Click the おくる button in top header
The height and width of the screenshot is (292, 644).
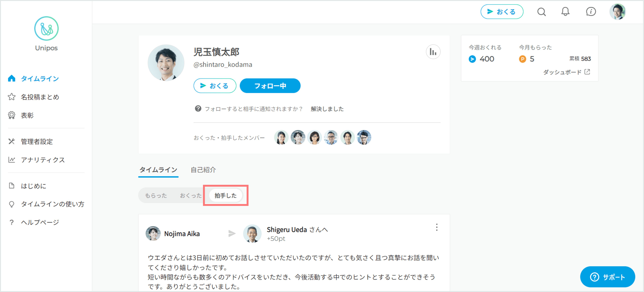tap(502, 12)
